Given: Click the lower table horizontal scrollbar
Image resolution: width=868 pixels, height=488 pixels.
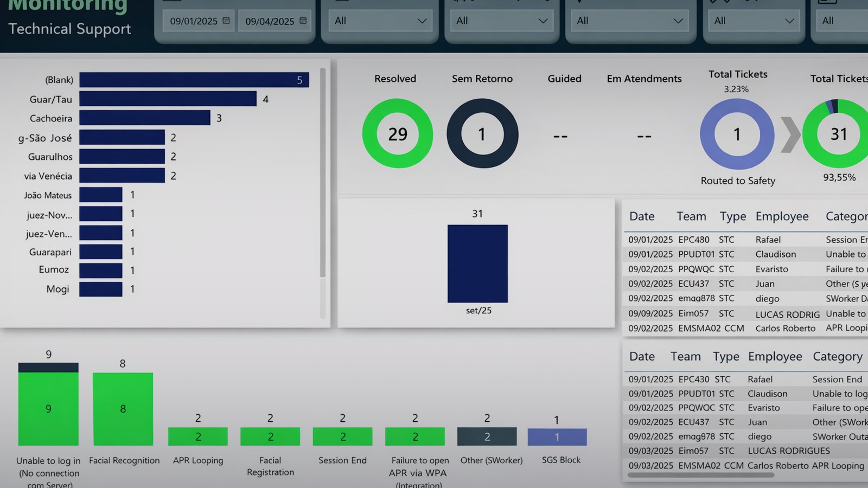Looking at the screenshot, I should click(701, 476).
